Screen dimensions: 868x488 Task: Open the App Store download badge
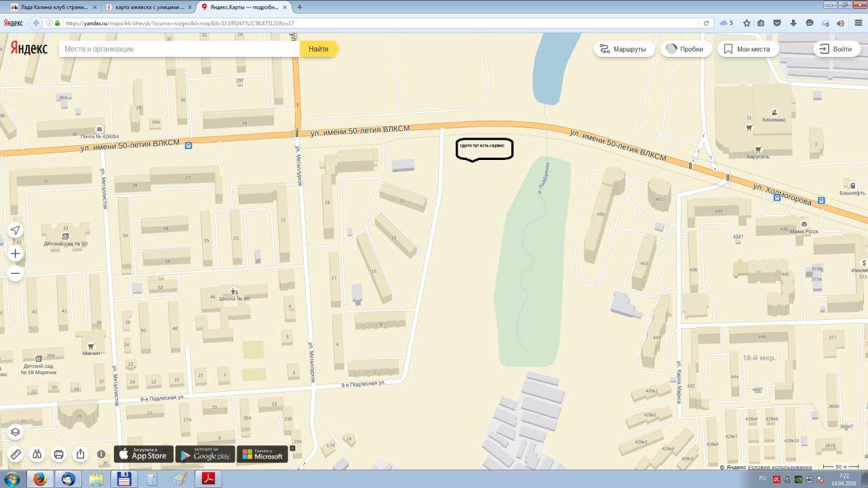142,454
